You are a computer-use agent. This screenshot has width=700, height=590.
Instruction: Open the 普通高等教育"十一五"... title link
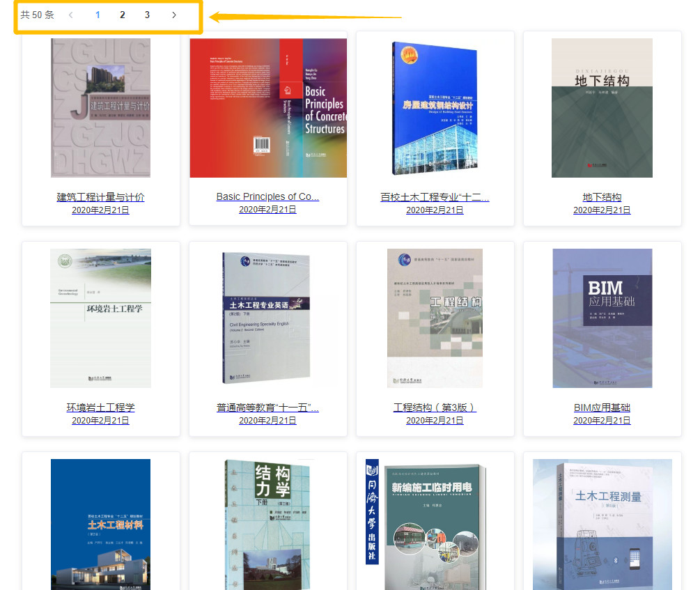click(268, 407)
